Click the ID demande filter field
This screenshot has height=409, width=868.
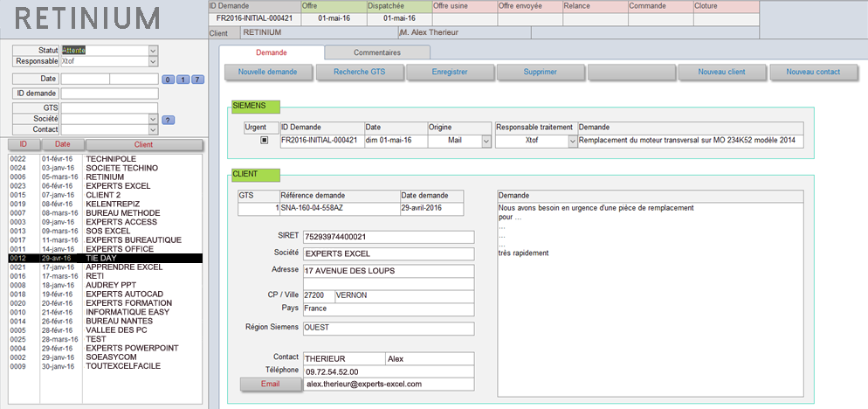110,94
